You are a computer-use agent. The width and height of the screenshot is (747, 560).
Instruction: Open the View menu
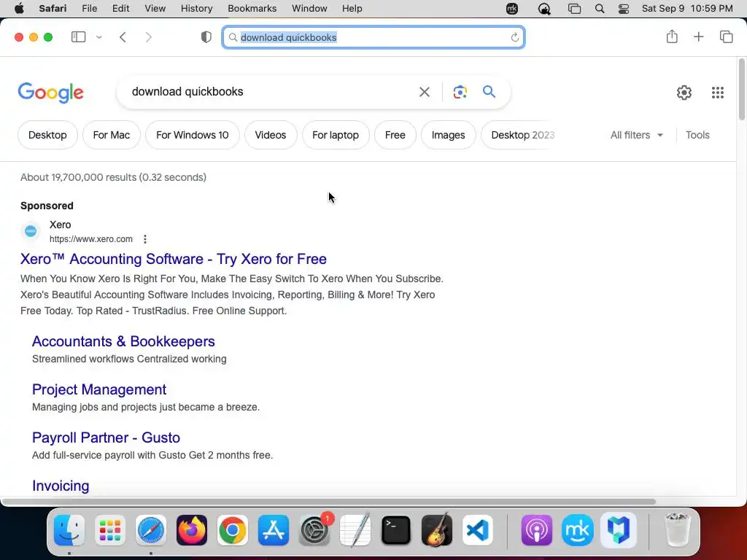click(x=155, y=9)
